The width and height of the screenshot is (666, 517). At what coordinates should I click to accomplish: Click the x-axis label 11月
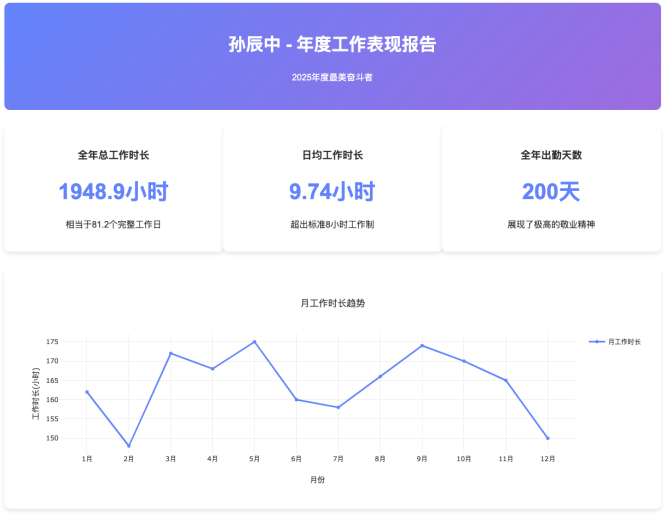coord(506,459)
